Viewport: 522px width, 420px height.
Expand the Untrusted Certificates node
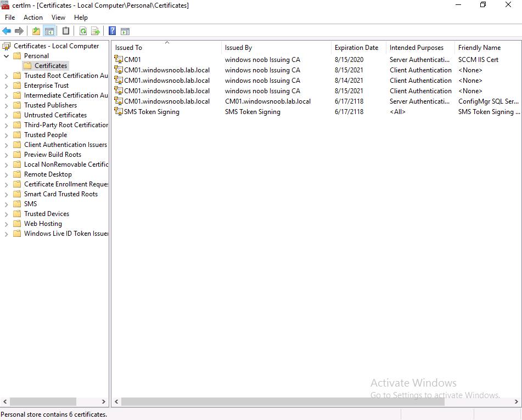pos(7,115)
